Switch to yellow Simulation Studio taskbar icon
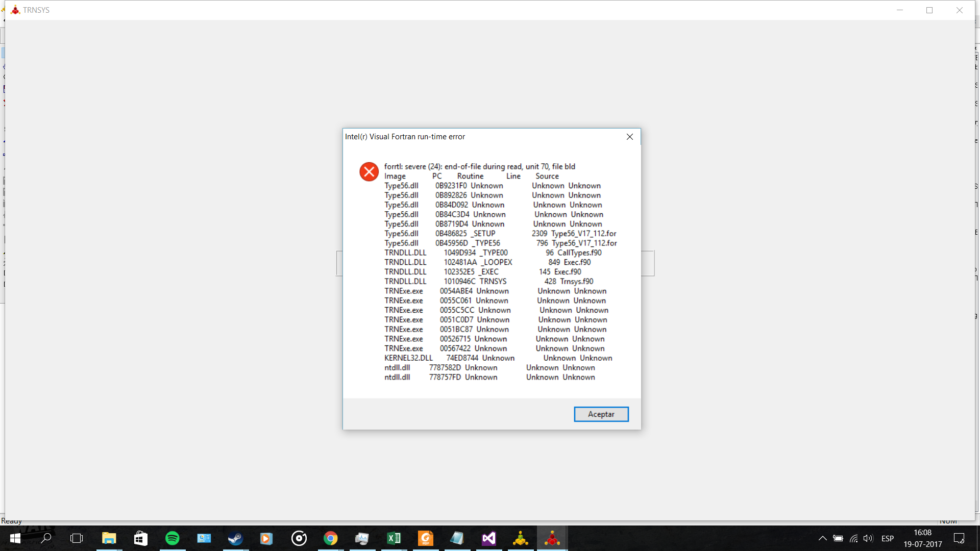Image resolution: width=980 pixels, height=551 pixels. pyautogui.click(x=521, y=538)
